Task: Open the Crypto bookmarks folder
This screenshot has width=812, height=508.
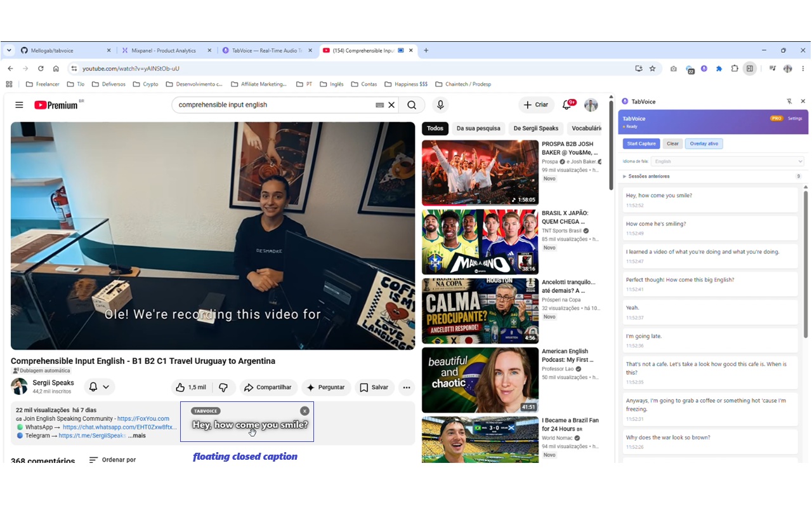Action: pyautogui.click(x=145, y=84)
